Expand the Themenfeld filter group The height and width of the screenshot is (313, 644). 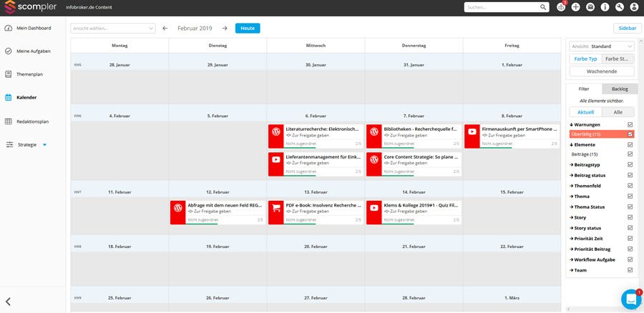tap(588, 185)
